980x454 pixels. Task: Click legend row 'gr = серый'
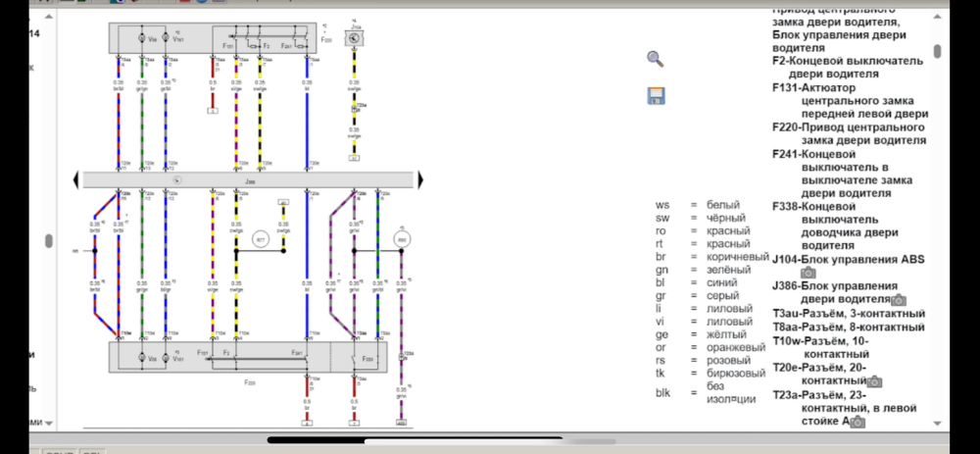pyautogui.click(x=698, y=296)
